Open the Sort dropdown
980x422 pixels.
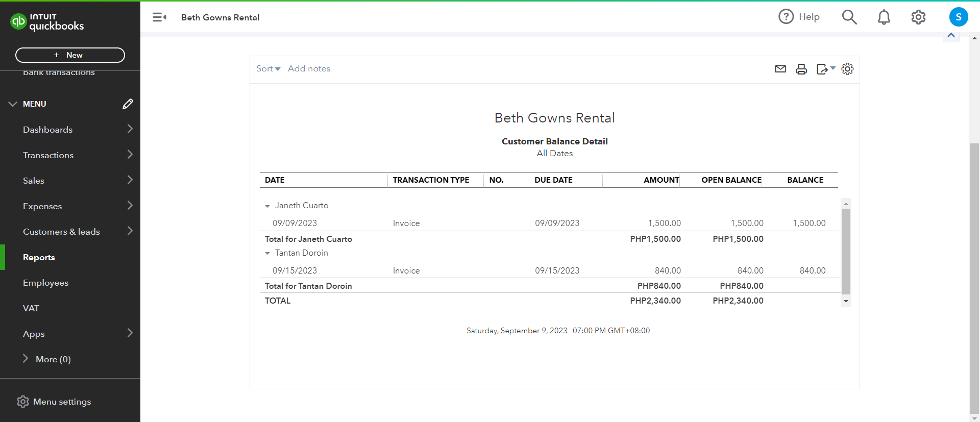click(x=268, y=68)
